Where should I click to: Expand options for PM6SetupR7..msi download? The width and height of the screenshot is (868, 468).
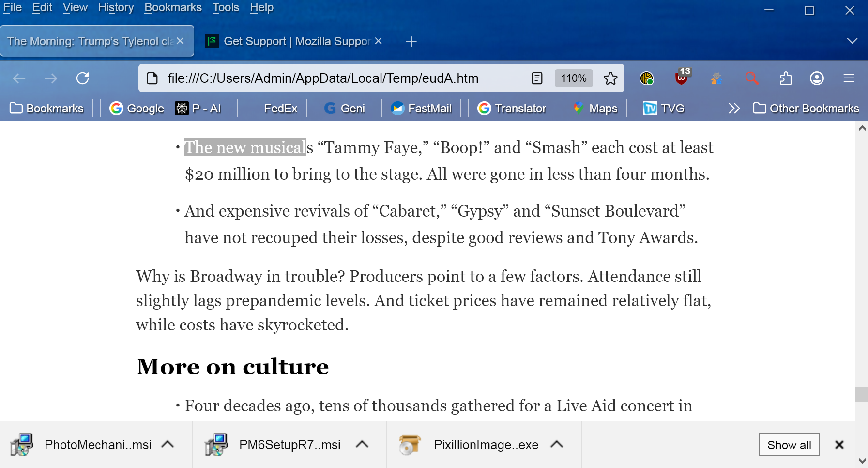[x=362, y=444]
